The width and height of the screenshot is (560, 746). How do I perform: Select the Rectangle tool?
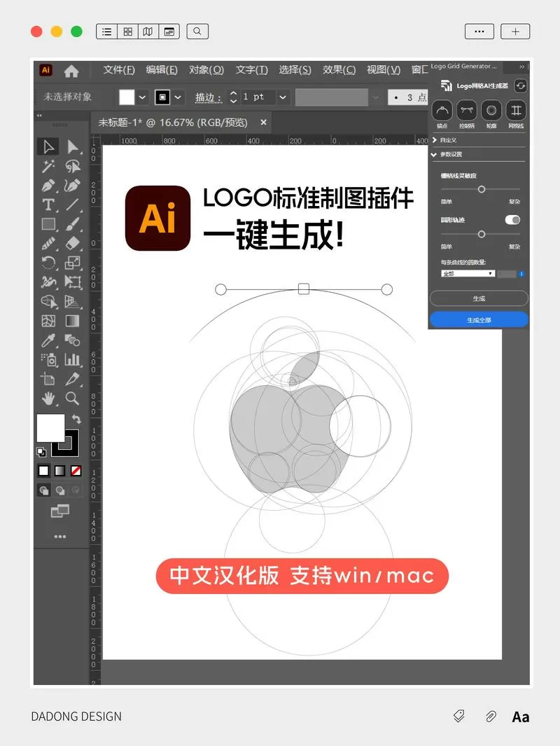tap(48, 224)
